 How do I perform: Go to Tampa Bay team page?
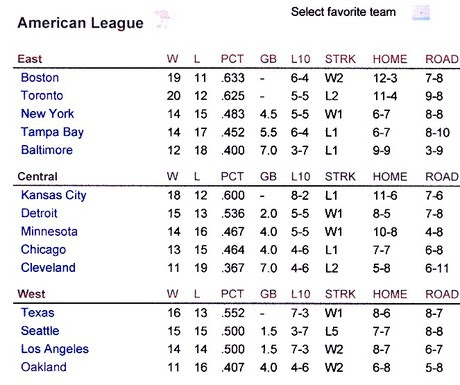pyautogui.click(x=52, y=132)
